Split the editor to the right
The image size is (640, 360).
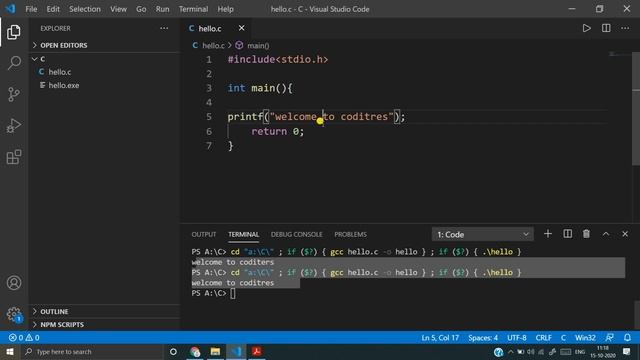(x=606, y=28)
